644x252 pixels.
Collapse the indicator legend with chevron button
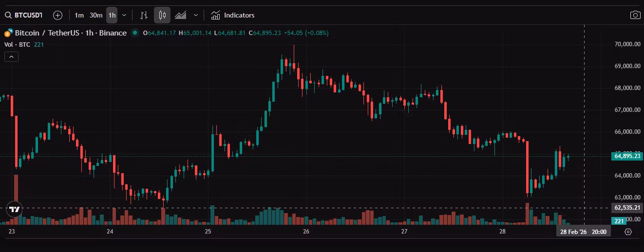[x=12, y=57]
